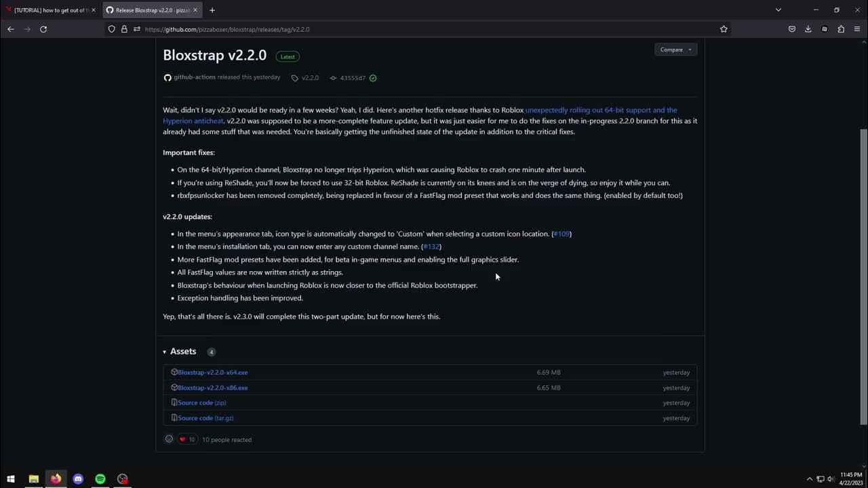Click the package icon for the x64 exe
This screenshot has height=488, width=868.
point(174,372)
